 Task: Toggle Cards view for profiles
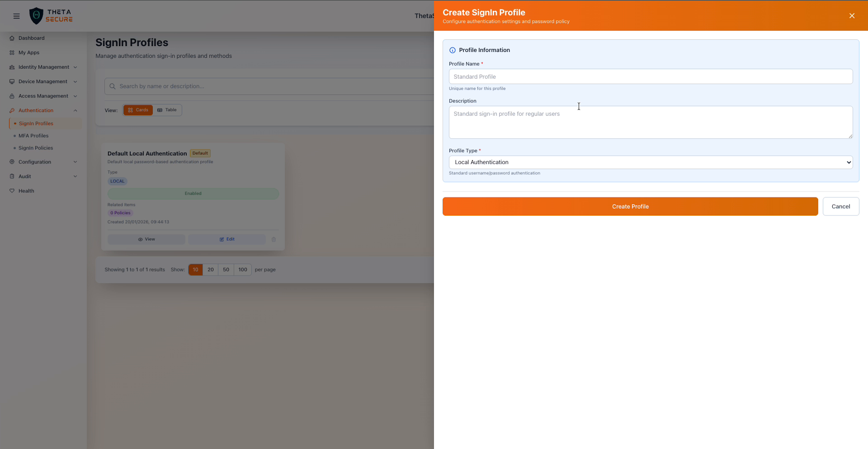(138, 110)
